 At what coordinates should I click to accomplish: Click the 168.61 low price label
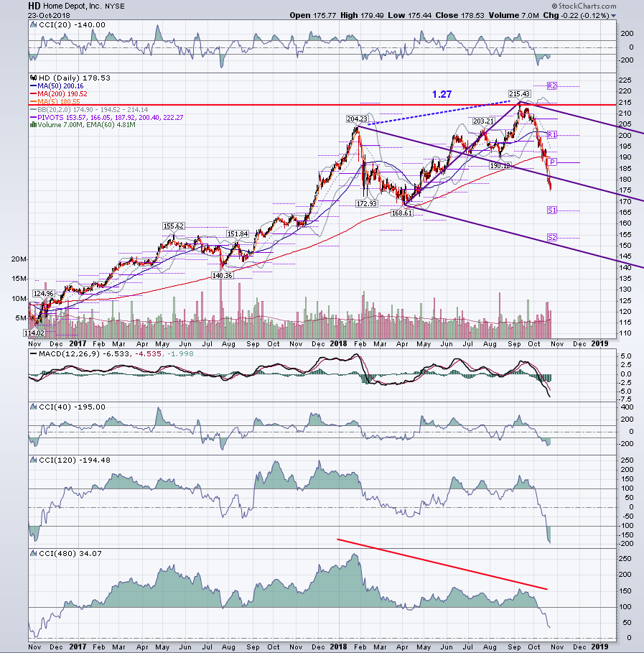coord(402,213)
